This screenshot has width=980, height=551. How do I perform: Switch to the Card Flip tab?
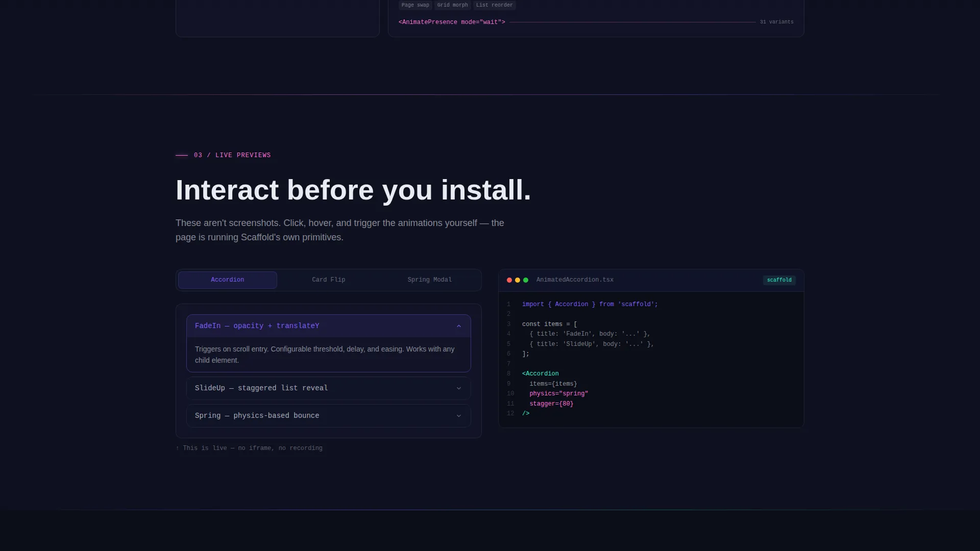coord(329,280)
